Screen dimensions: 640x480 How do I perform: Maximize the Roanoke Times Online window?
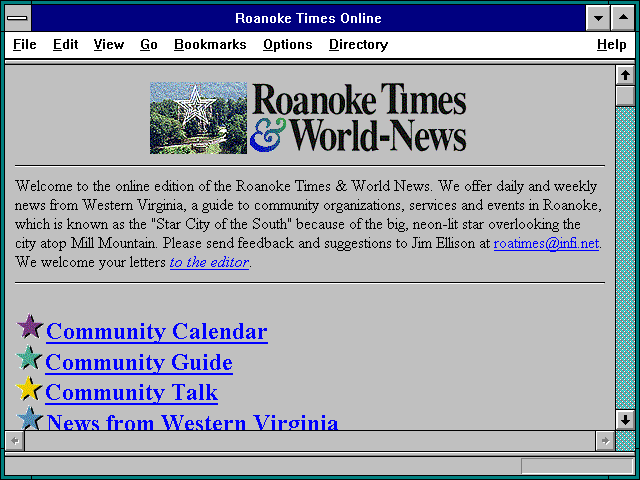pos(623,18)
